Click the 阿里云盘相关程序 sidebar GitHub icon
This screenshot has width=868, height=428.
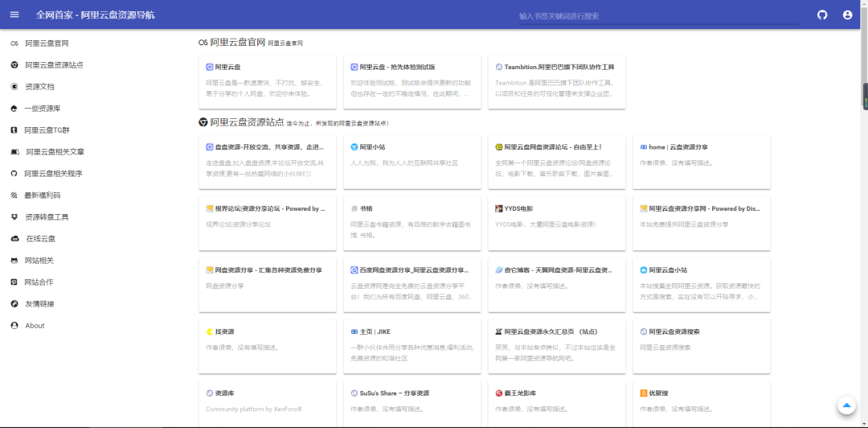point(14,174)
